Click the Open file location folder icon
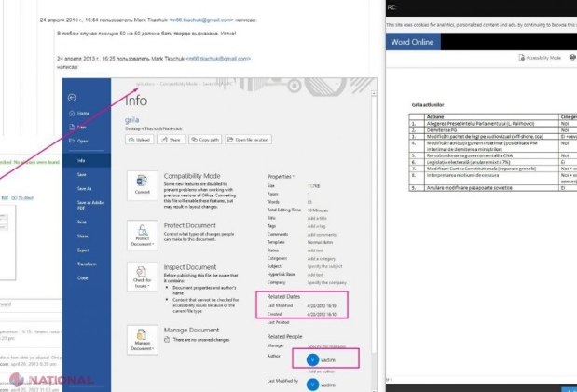 point(230,140)
